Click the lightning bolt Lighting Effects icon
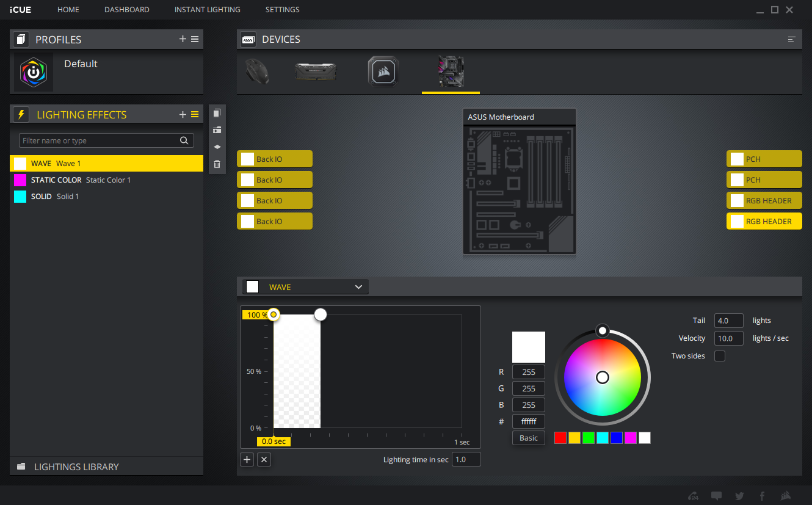812x505 pixels. tap(21, 114)
